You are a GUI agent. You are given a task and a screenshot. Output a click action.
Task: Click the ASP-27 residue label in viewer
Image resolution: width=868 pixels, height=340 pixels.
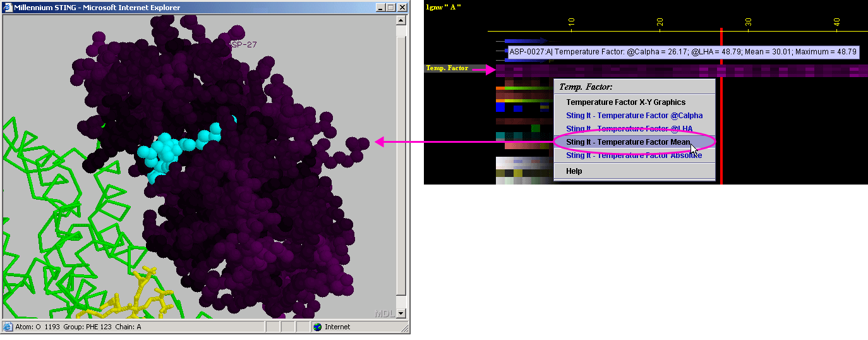tap(243, 44)
